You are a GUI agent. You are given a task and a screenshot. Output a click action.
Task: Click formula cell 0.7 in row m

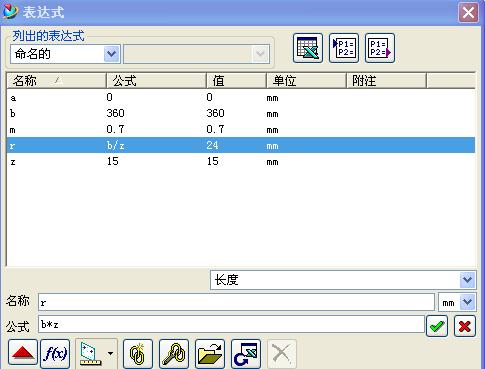115,129
